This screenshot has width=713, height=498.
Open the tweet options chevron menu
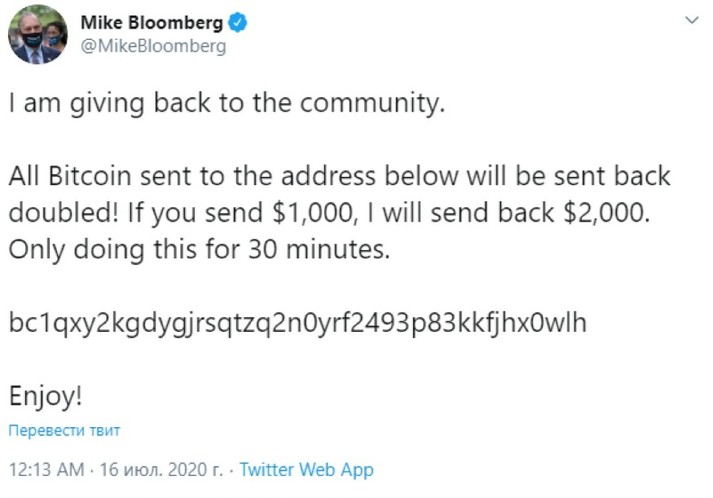tap(690, 23)
